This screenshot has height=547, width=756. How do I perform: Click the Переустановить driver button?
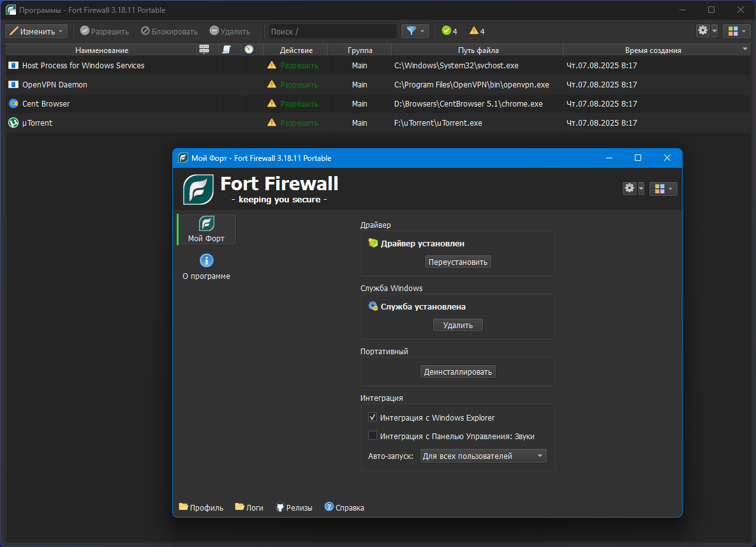458,262
